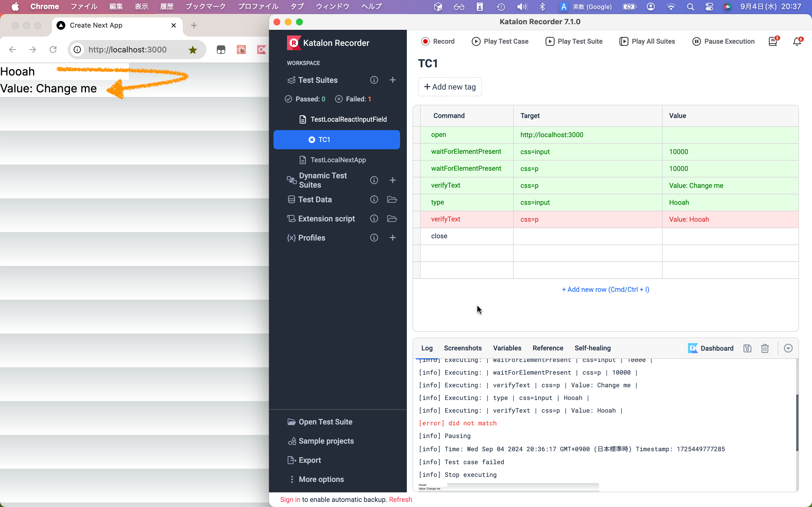The width and height of the screenshot is (812, 507).
Task: Switch to the Self-healing tab
Action: coord(592,348)
